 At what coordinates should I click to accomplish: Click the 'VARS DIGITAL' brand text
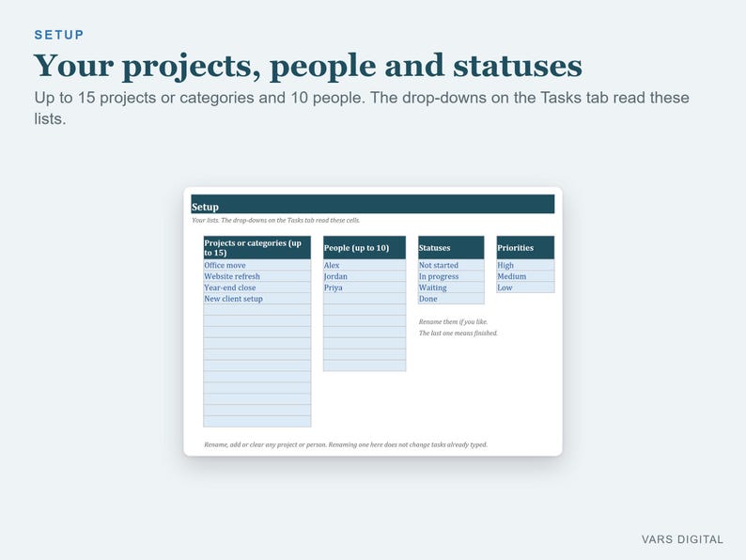coord(682,539)
